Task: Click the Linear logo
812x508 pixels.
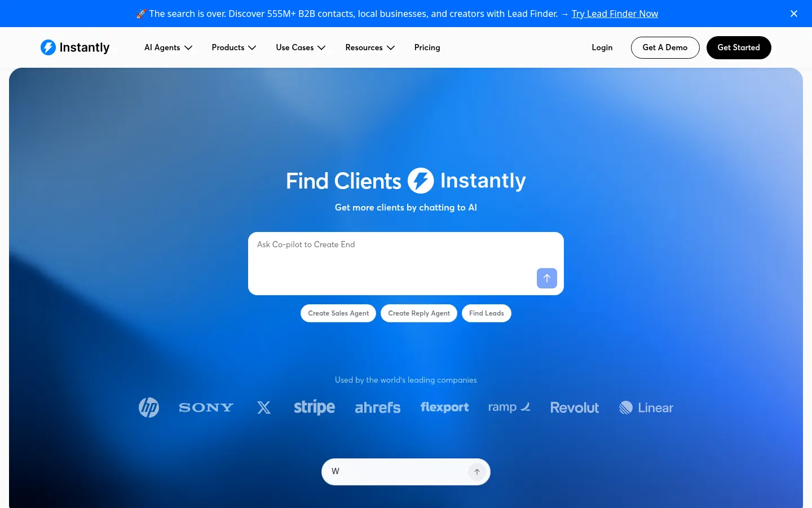Action: (646, 408)
